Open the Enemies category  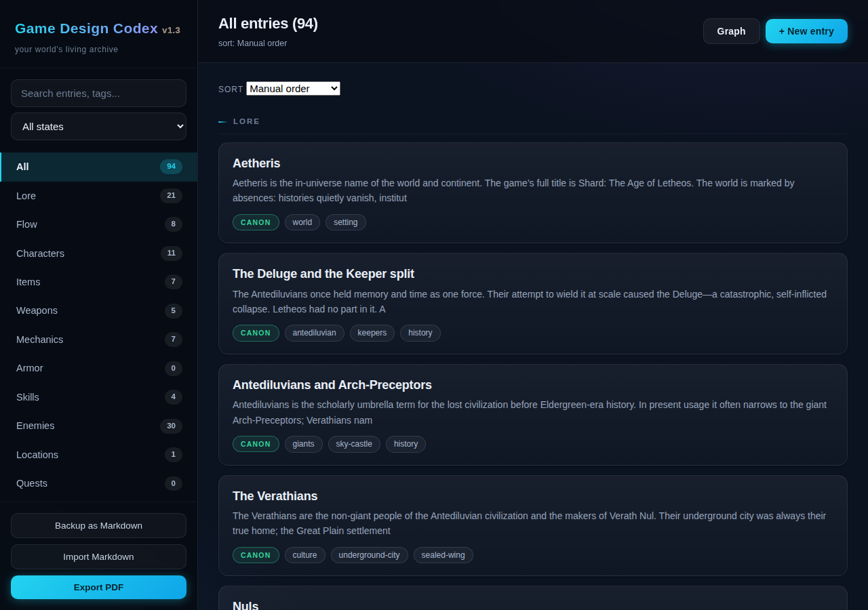tap(98, 426)
